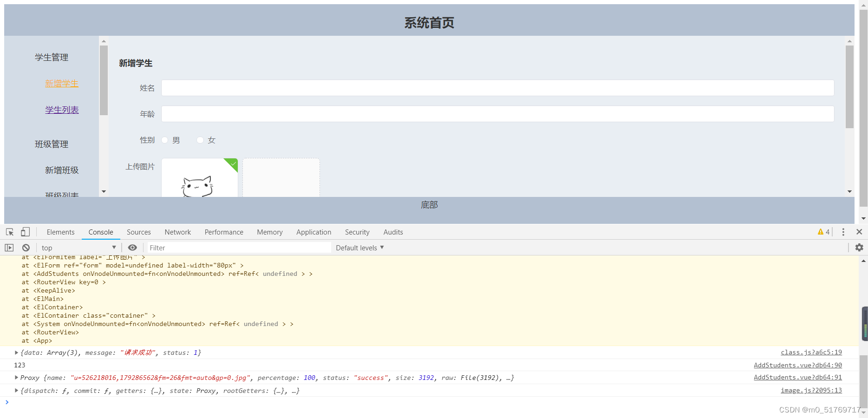Open the Performance tab

[x=224, y=232]
